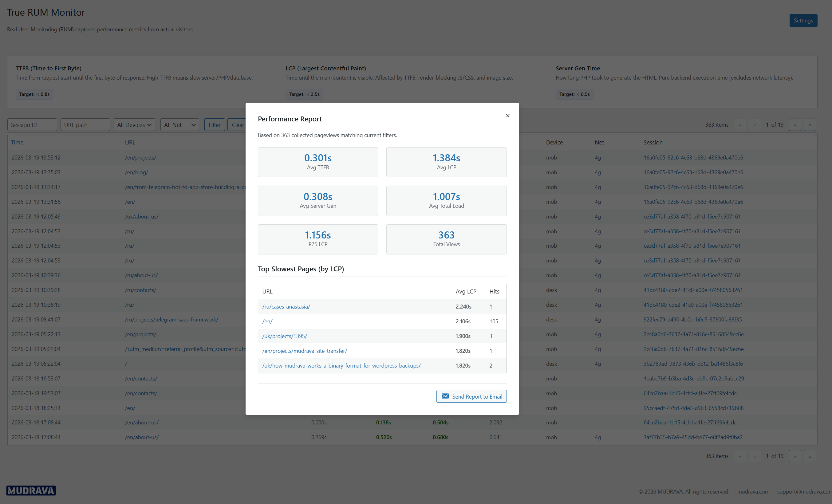Image resolution: width=832 pixels, height=504 pixels.
Task: Open the All Devices dropdown
Action: coord(134,124)
